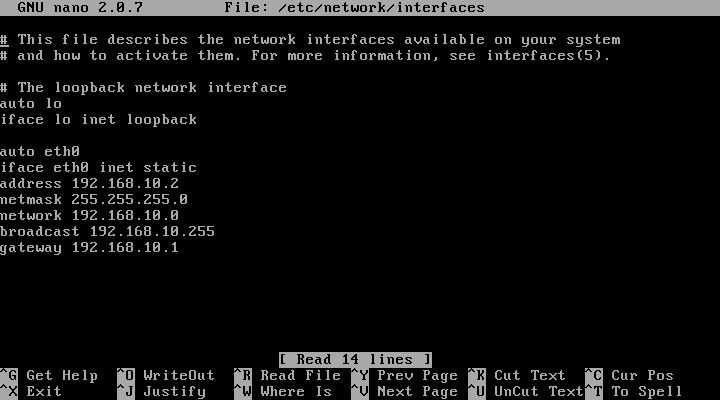The width and height of the screenshot is (720, 400).
Task: Select the ^V Next Page shortcut
Action: coord(405,392)
